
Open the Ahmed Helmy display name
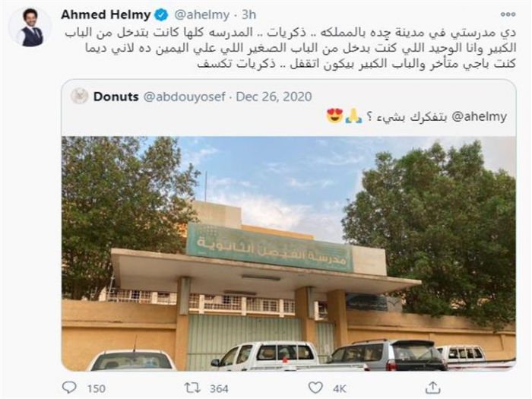click(x=106, y=15)
